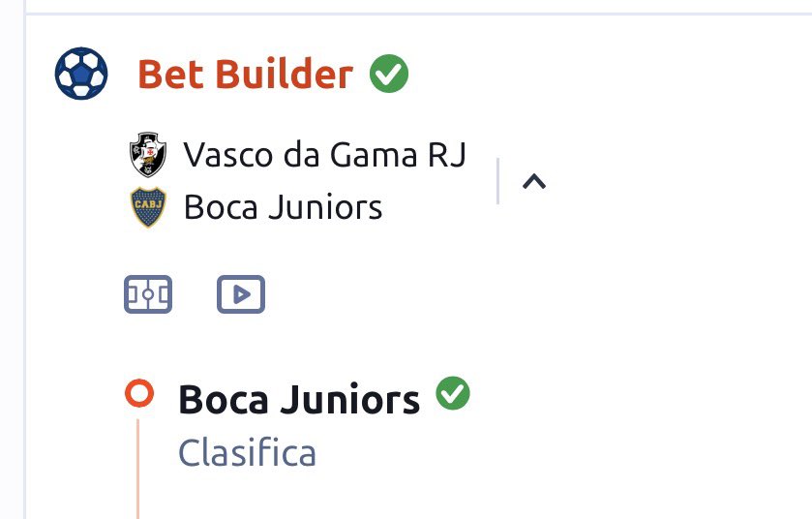The width and height of the screenshot is (812, 519).
Task: Open the match tracker pitch icon
Action: pyautogui.click(x=148, y=294)
